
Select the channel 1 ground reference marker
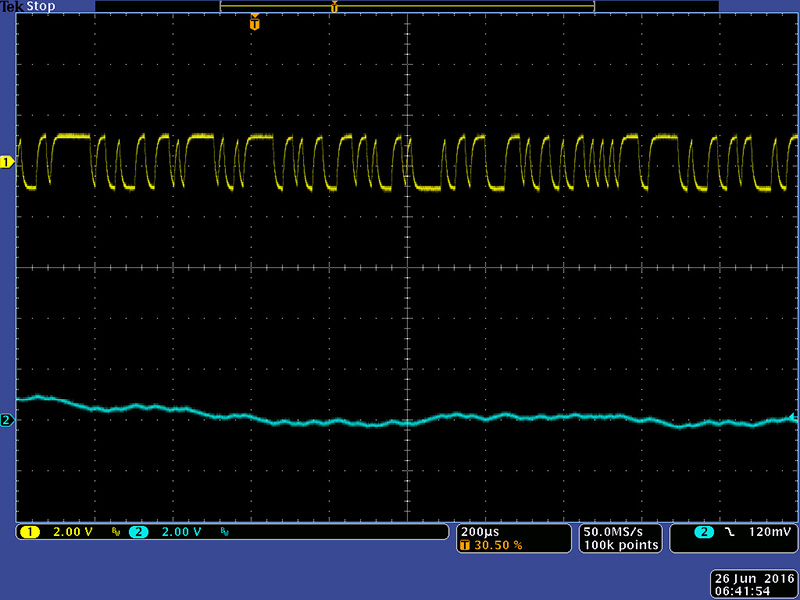pos(7,162)
